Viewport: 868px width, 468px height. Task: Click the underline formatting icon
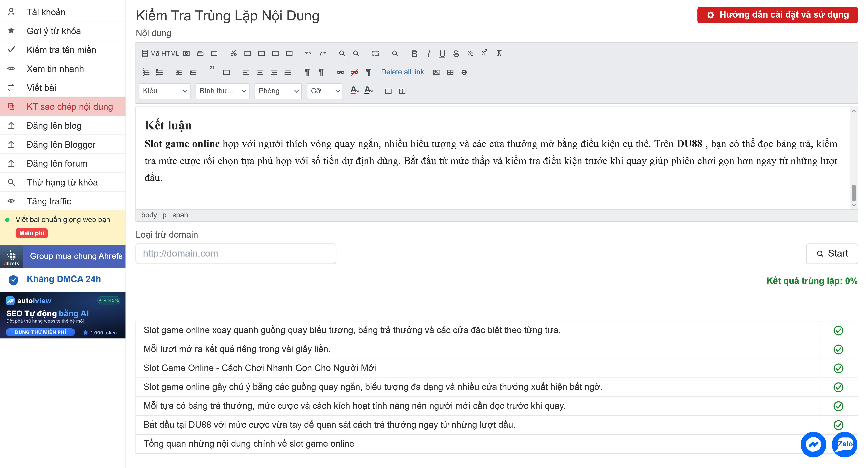[442, 54]
